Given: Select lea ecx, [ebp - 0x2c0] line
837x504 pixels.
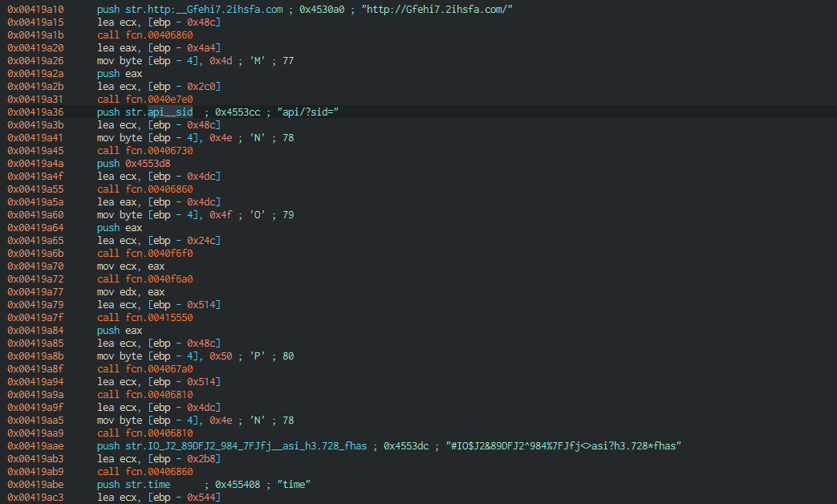Looking at the screenshot, I should pos(159,86).
